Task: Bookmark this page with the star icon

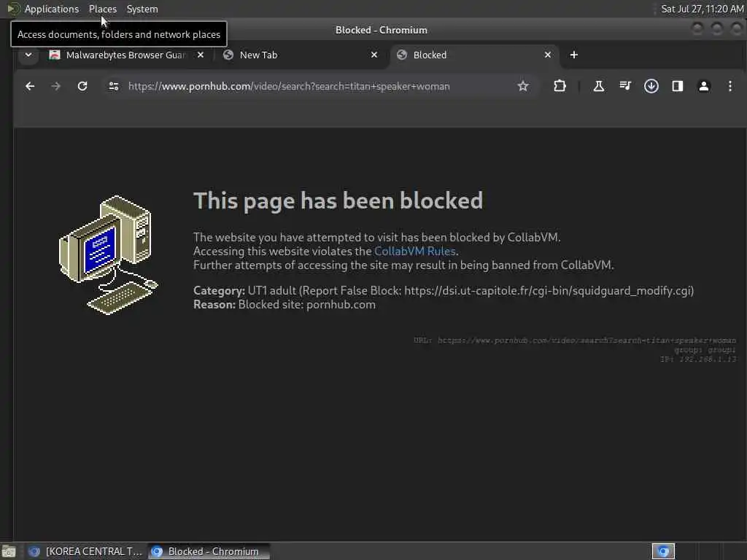Action: (x=523, y=86)
